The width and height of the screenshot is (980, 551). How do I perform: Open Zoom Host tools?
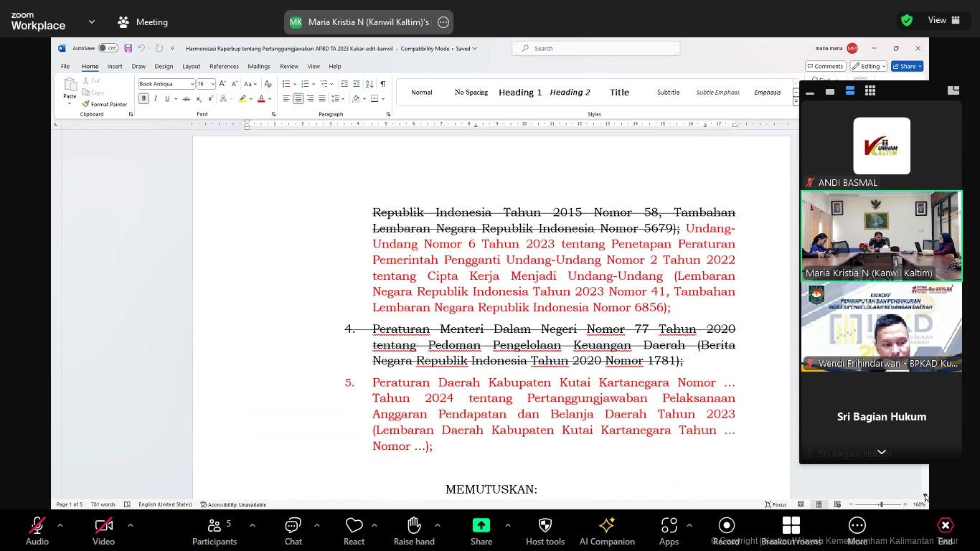(545, 532)
